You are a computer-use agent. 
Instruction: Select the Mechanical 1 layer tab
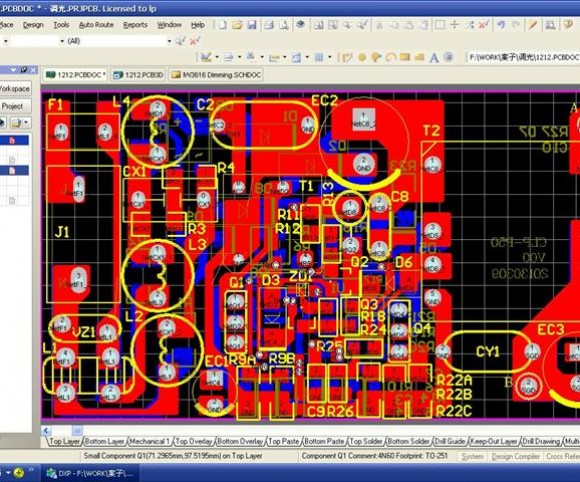[x=149, y=441]
